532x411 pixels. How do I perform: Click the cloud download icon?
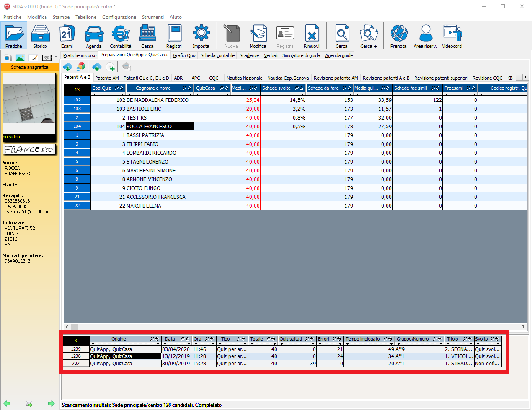[x=67, y=67]
